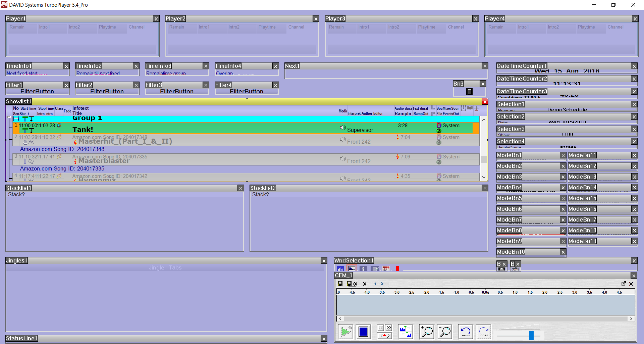Image resolution: width=644 pixels, height=344 pixels.
Task: Click the trash can icon in Bn3
Action: [470, 92]
